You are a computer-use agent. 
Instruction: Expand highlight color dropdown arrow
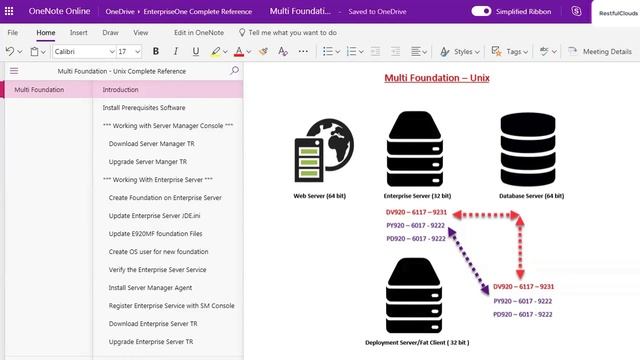click(x=225, y=52)
